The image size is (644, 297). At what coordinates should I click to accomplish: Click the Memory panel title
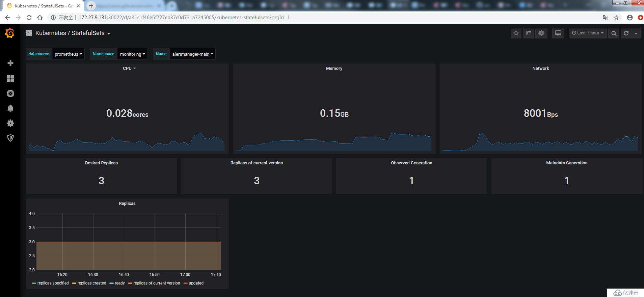pyautogui.click(x=334, y=68)
